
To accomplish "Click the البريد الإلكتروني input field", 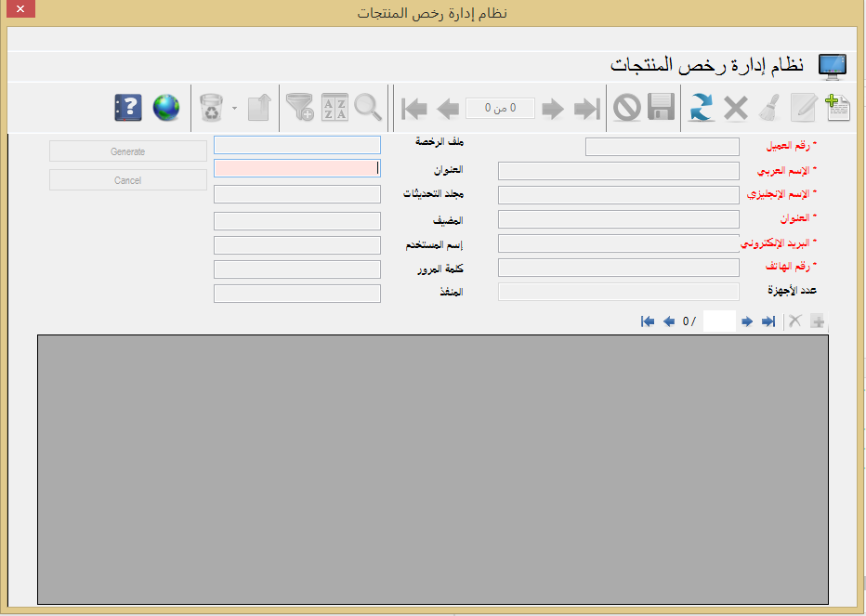I will pyautogui.click(x=619, y=243).
